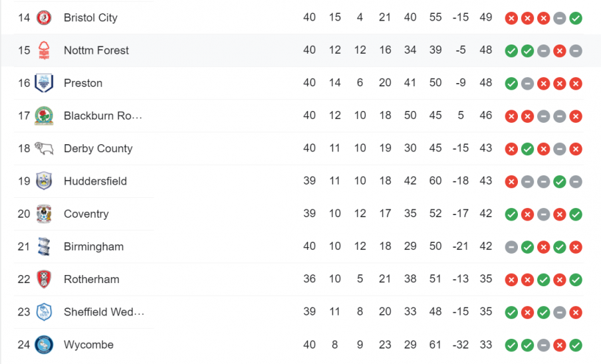Image resolution: width=601 pixels, height=364 pixels.
Task: Select Preston's green win form icon
Action: (511, 84)
